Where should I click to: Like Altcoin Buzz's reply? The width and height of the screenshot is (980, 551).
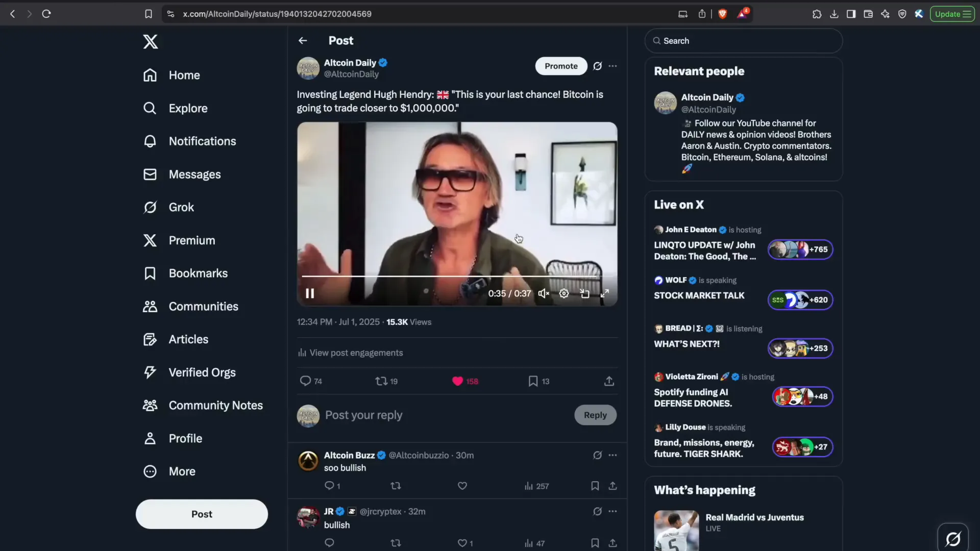[462, 486]
